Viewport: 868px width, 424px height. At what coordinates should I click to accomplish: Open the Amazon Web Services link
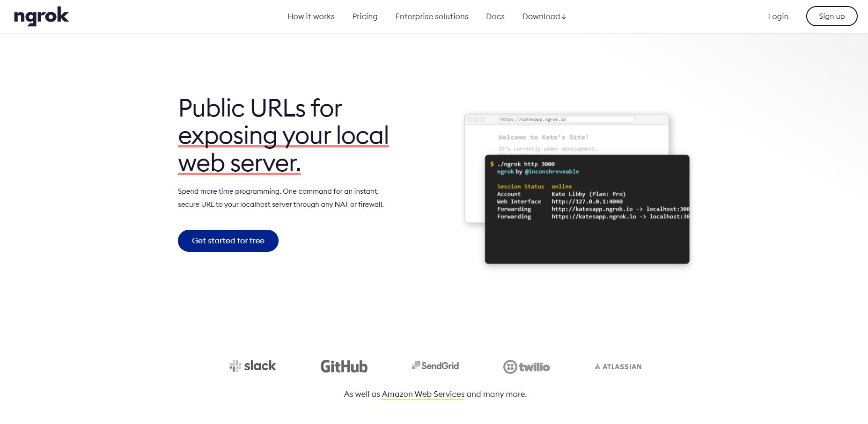coord(423,394)
